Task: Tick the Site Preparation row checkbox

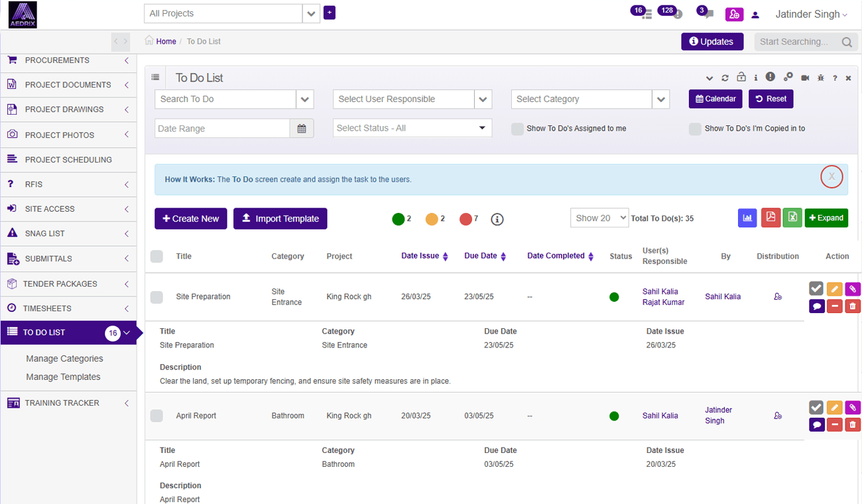Action: click(x=156, y=297)
